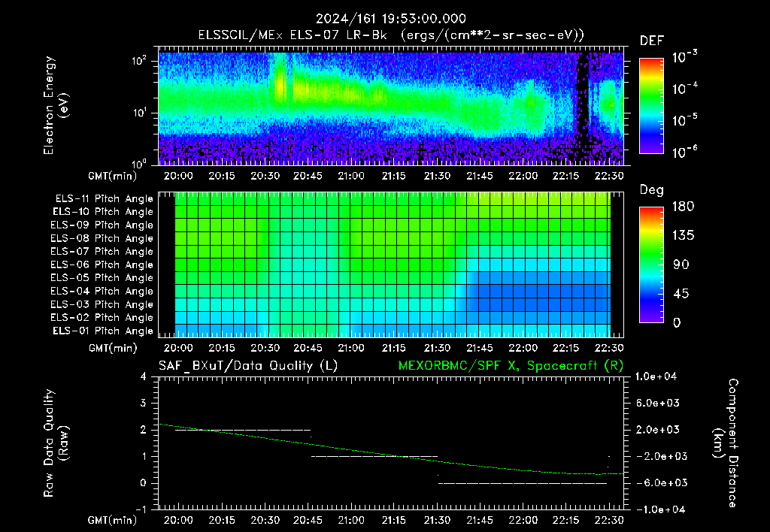Click the GMT(min) label under the spectrogram

pyautogui.click(x=113, y=176)
